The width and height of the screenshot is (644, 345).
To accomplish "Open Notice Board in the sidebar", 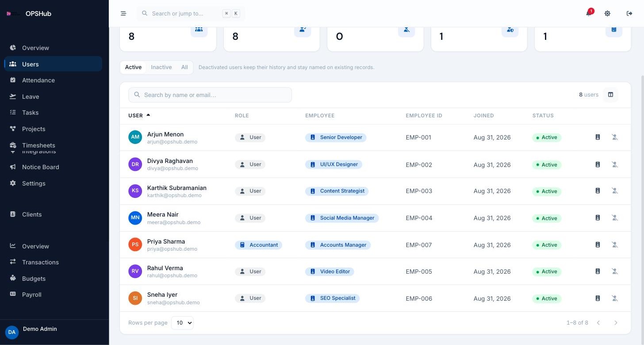I will (x=53, y=167).
